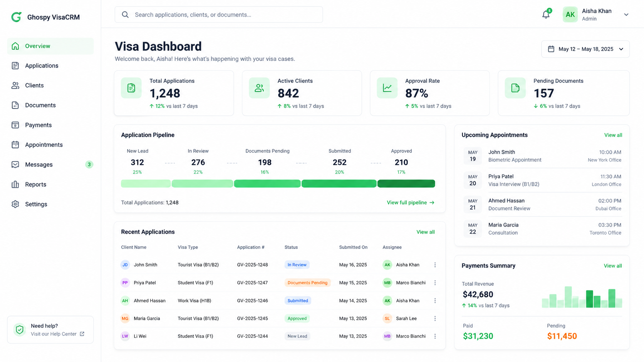Open Payments in sidebar
Image resolution: width=644 pixels, height=362 pixels.
point(50,125)
